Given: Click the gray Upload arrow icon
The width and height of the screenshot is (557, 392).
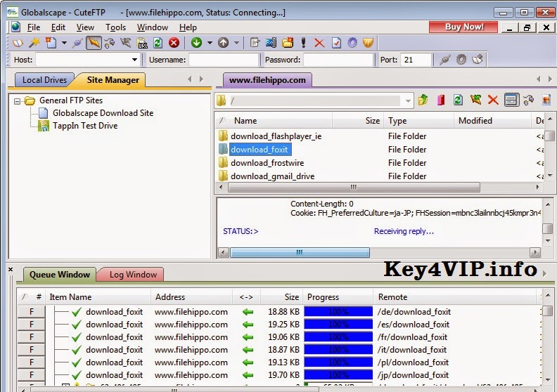Looking at the screenshot, I should (x=223, y=43).
